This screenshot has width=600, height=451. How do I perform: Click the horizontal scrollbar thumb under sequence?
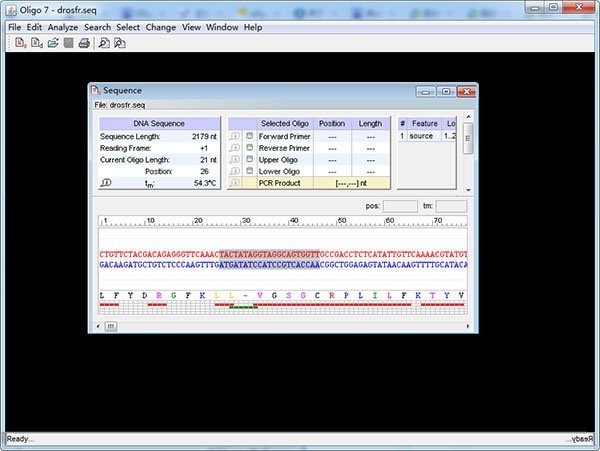(x=111, y=326)
